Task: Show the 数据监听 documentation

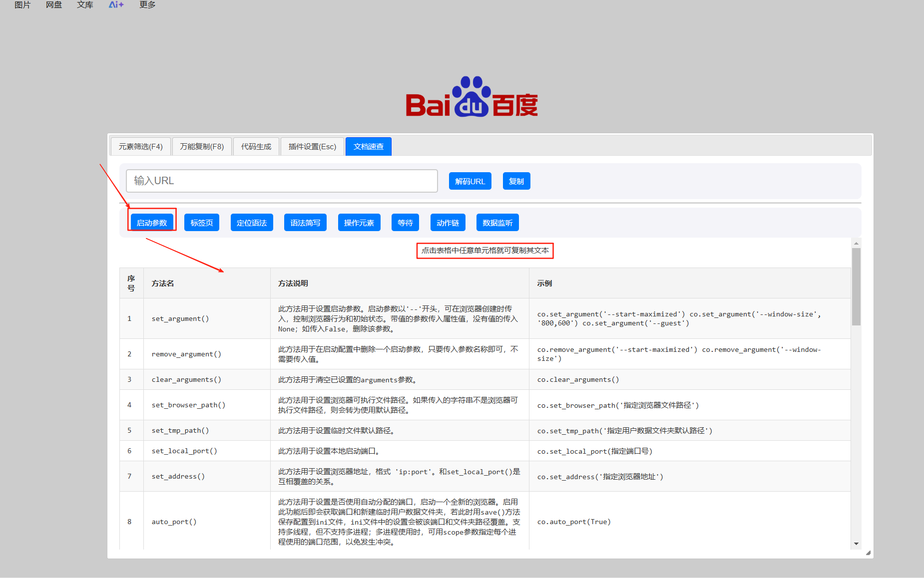Action: point(497,223)
